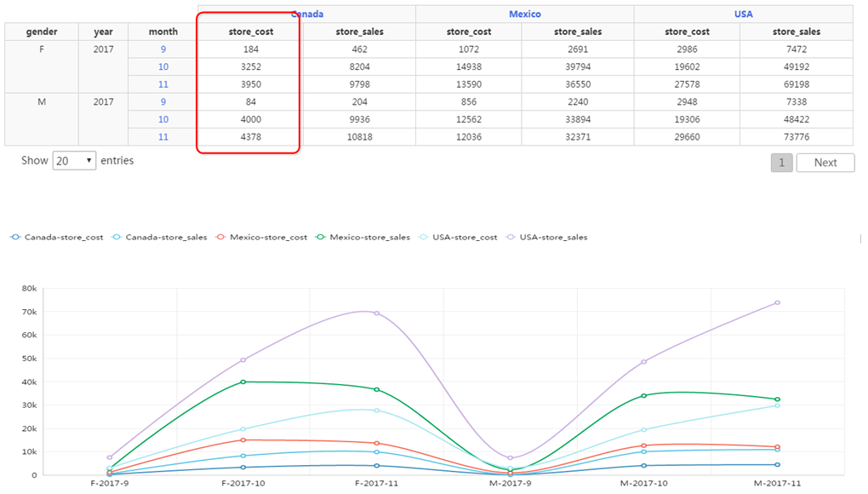Open the Show entries dropdown
868x494 pixels.
pyautogui.click(x=74, y=161)
